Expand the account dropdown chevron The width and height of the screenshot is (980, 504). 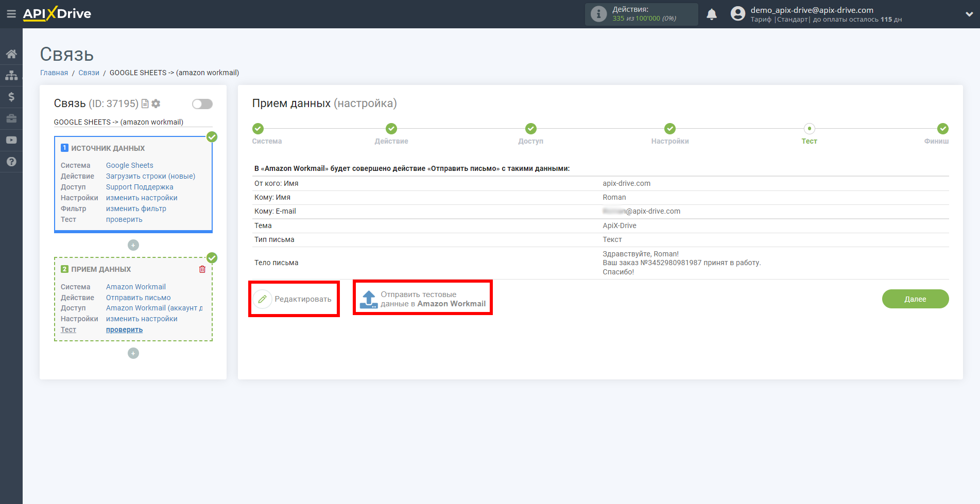969,14
